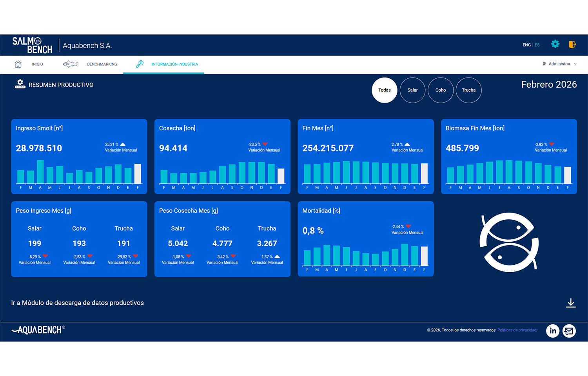Select the Todas species filter

click(x=385, y=90)
